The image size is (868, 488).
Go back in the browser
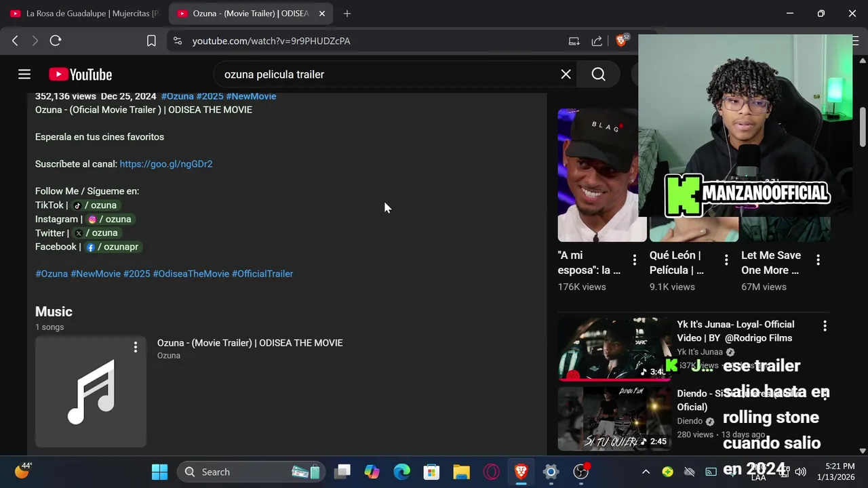15,41
